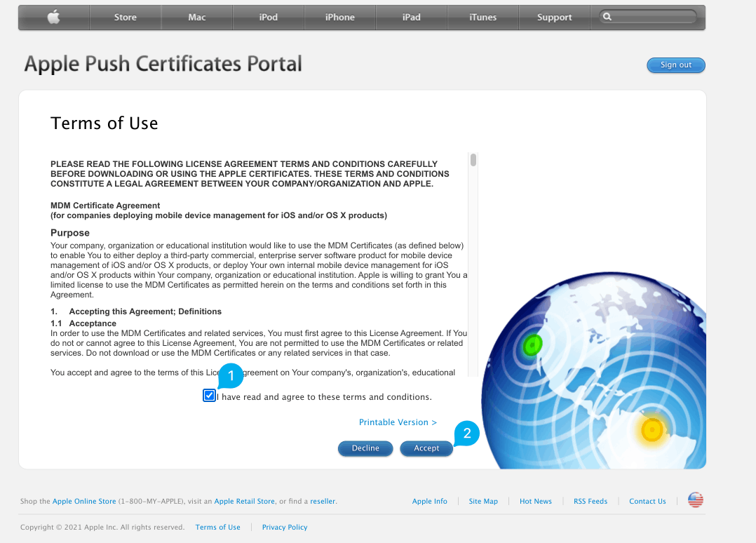Open the iPhone navigation item
Screen dimensions: 756x543
click(x=340, y=18)
